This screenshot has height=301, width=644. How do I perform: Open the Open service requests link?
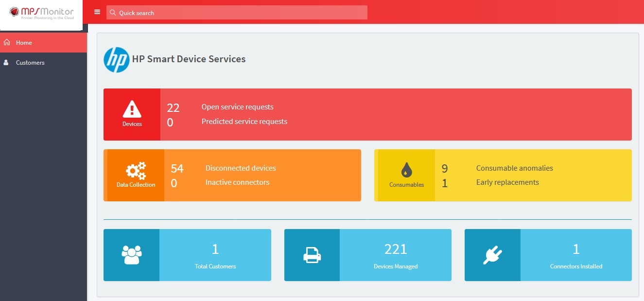(237, 107)
